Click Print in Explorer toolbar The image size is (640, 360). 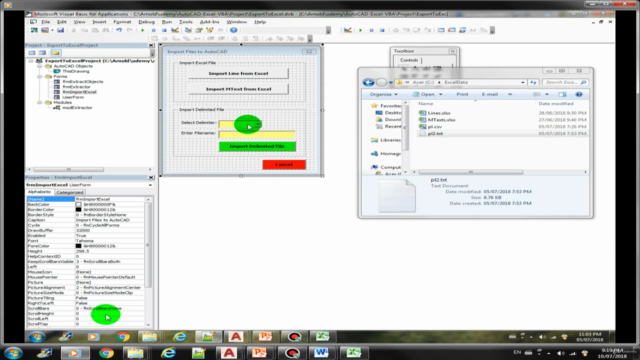[462, 94]
